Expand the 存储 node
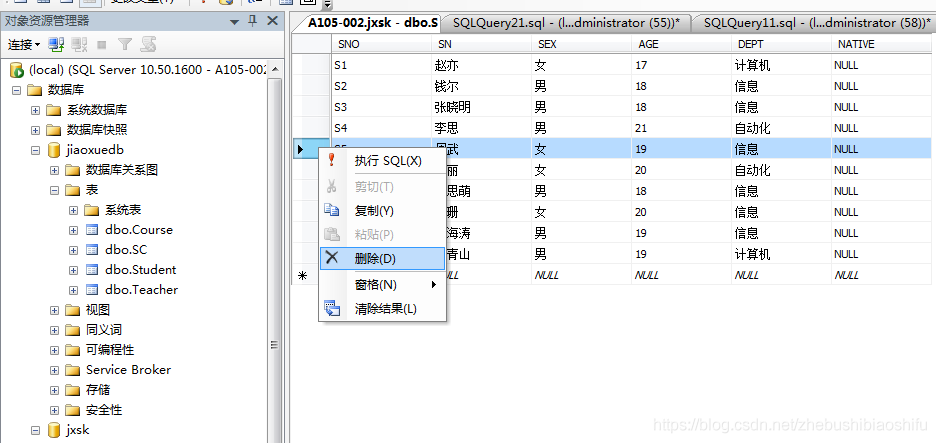This screenshot has height=443, width=936. [54, 390]
